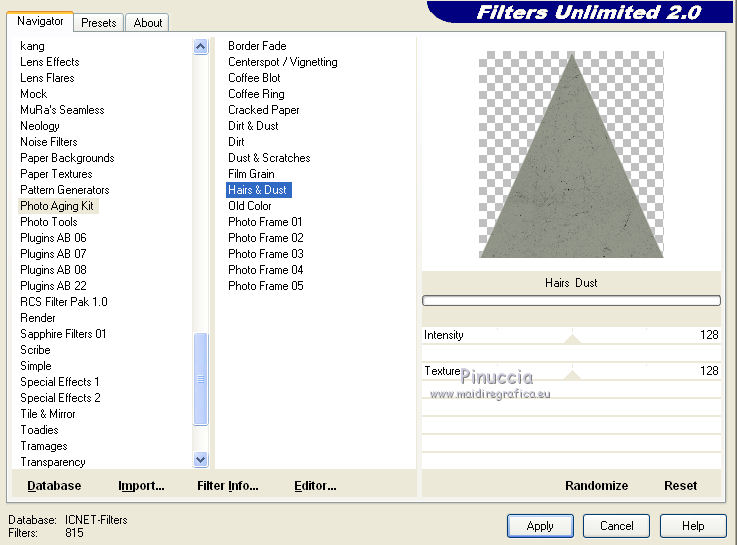737x545 pixels.
Task: Select the Neology category
Action: [x=40, y=126]
